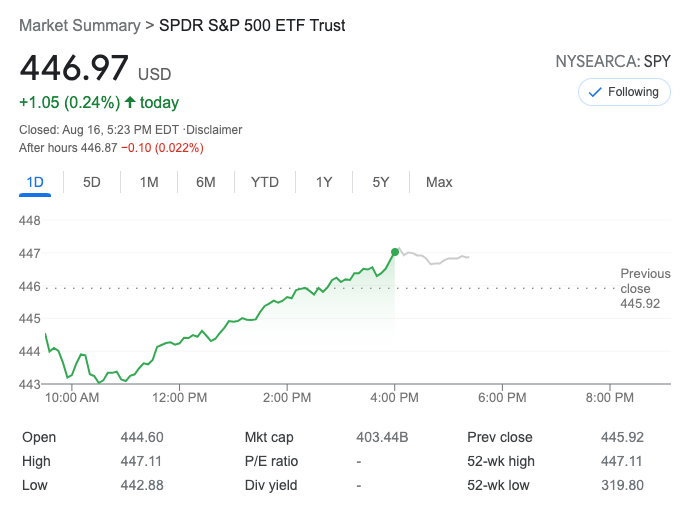This screenshot has width=693, height=507.
Task: Select the 1D time range tab
Action: [x=35, y=182]
